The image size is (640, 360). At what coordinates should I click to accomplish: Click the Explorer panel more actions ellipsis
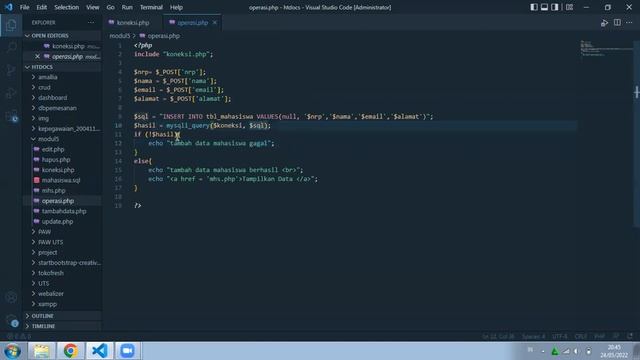coord(91,23)
